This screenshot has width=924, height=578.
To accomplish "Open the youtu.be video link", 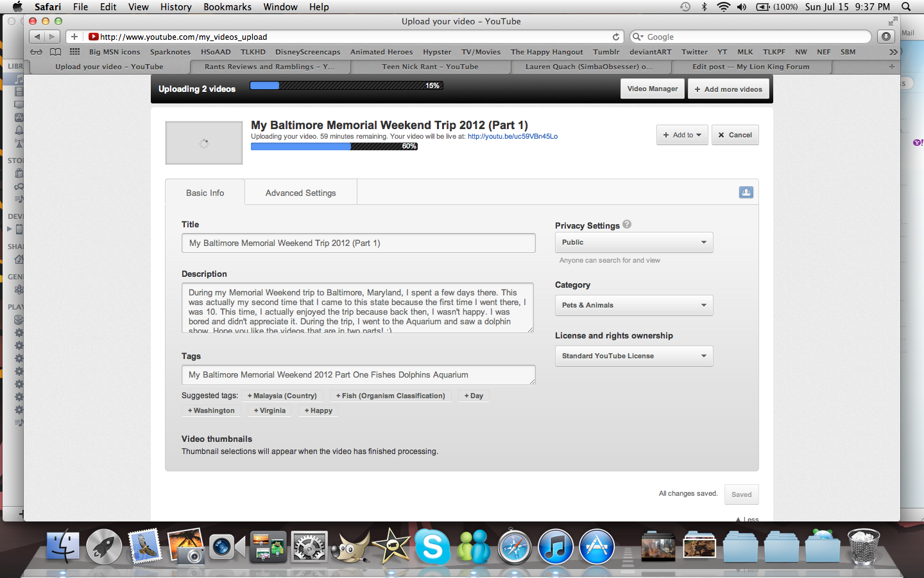I will 512,136.
